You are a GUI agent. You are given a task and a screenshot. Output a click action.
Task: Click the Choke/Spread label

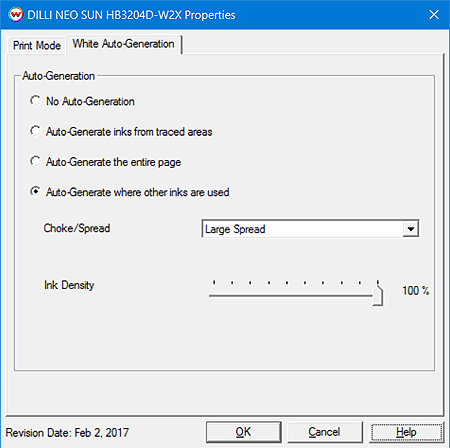77,228
